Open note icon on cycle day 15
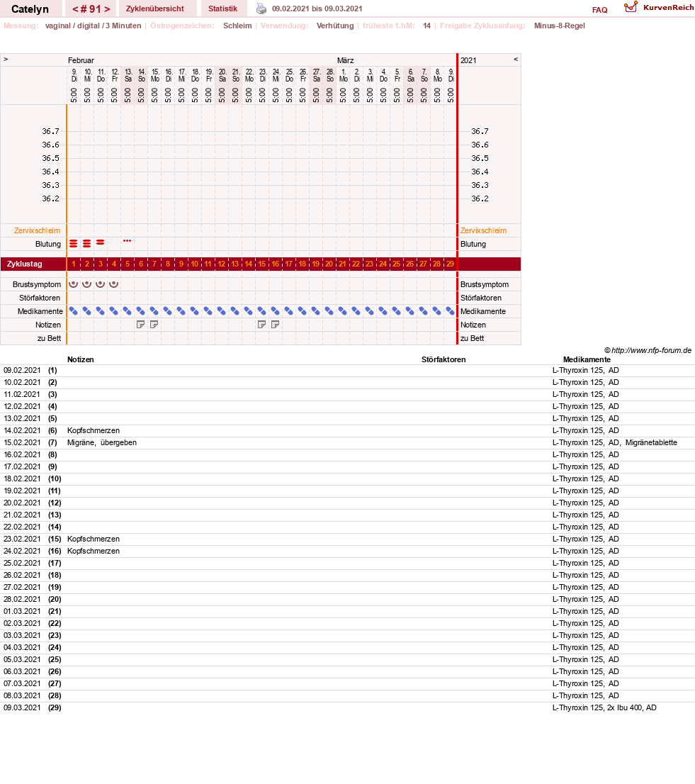695x784 pixels. (262, 325)
